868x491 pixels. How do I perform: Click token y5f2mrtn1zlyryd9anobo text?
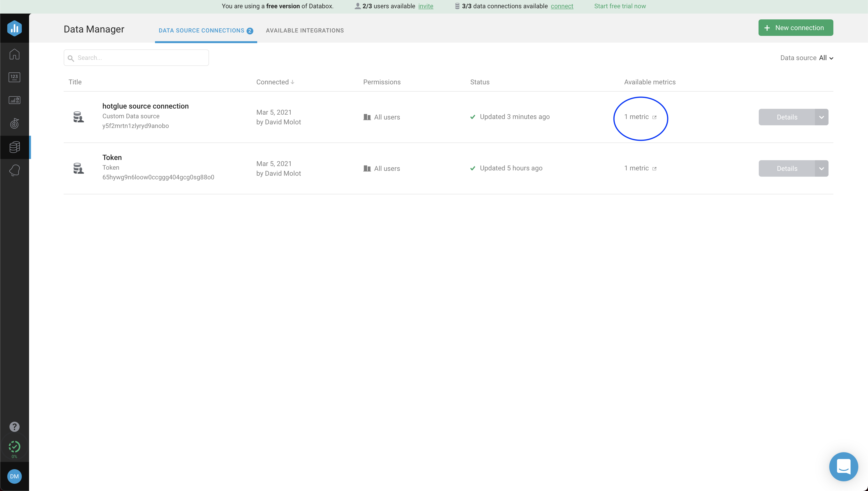pos(135,126)
